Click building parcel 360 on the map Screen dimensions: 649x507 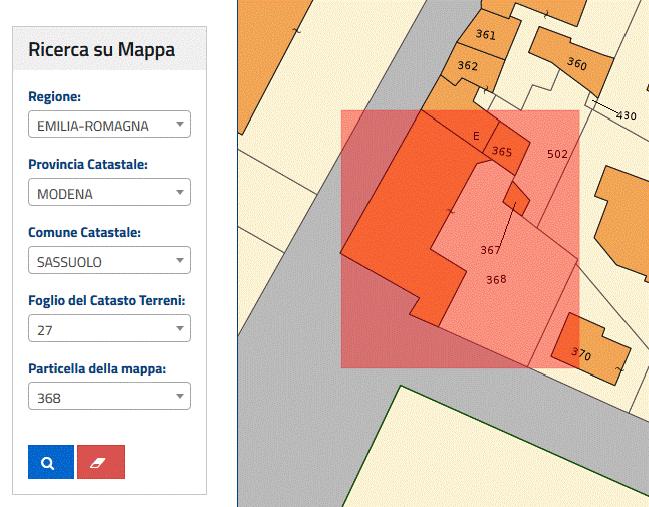[576, 63]
